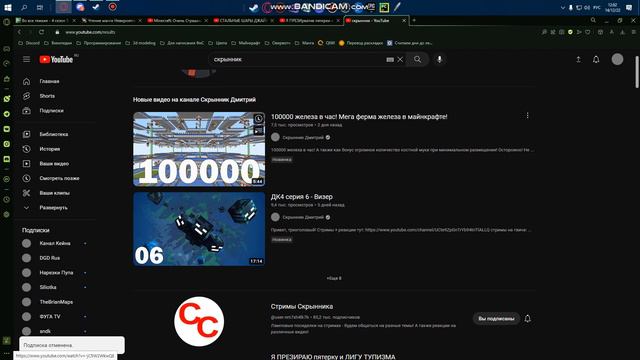The image size is (640, 360).
Task: Clear the search query with the X
Action: (x=400, y=60)
